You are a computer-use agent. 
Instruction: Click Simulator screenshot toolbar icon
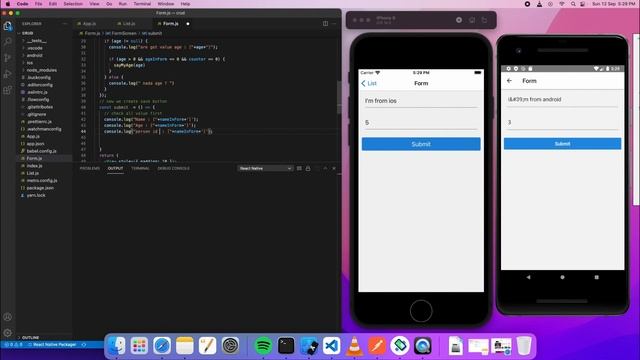pyautogui.click(x=472, y=20)
